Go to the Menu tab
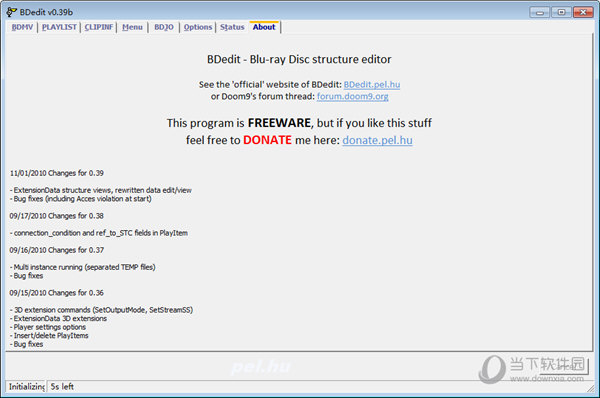Viewport: 600px width, 398px height. (132, 27)
